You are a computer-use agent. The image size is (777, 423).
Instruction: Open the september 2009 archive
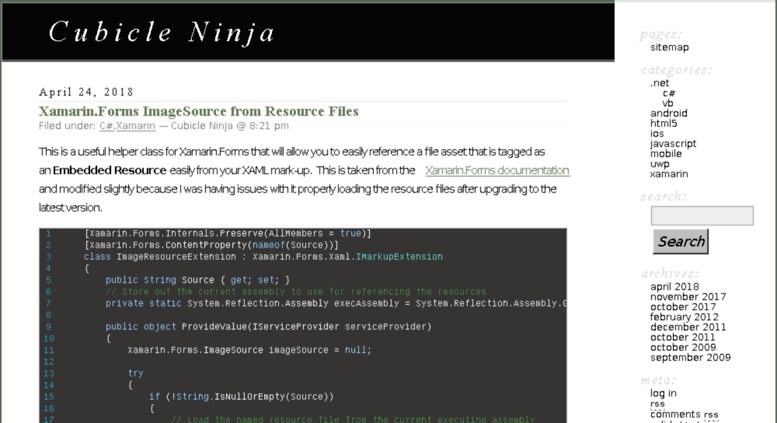point(690,358)
